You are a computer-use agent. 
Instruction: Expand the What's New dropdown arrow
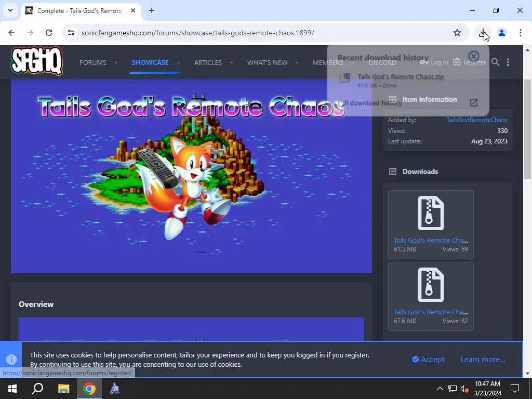click(x=297, y=62)
